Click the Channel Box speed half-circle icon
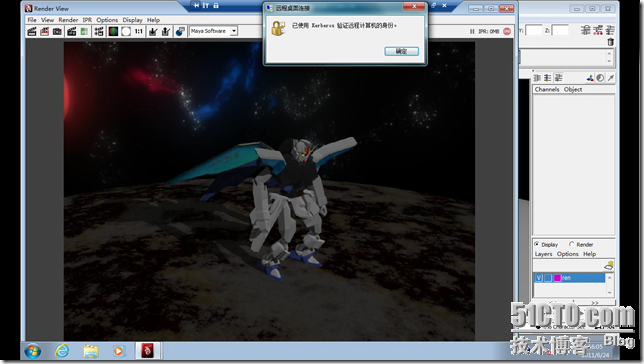 [600, 78]
